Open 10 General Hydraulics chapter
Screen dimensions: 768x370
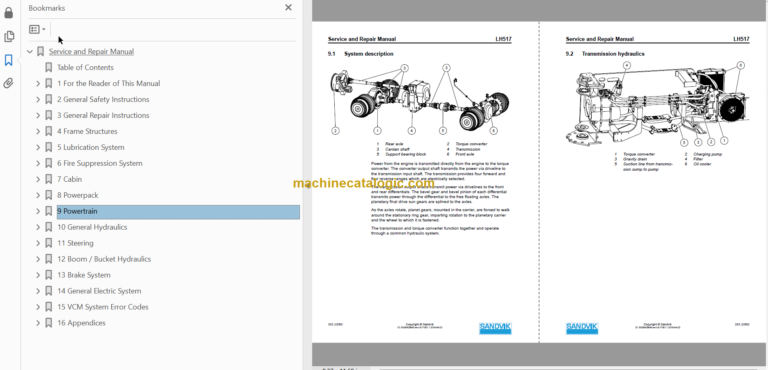(92, 227)
